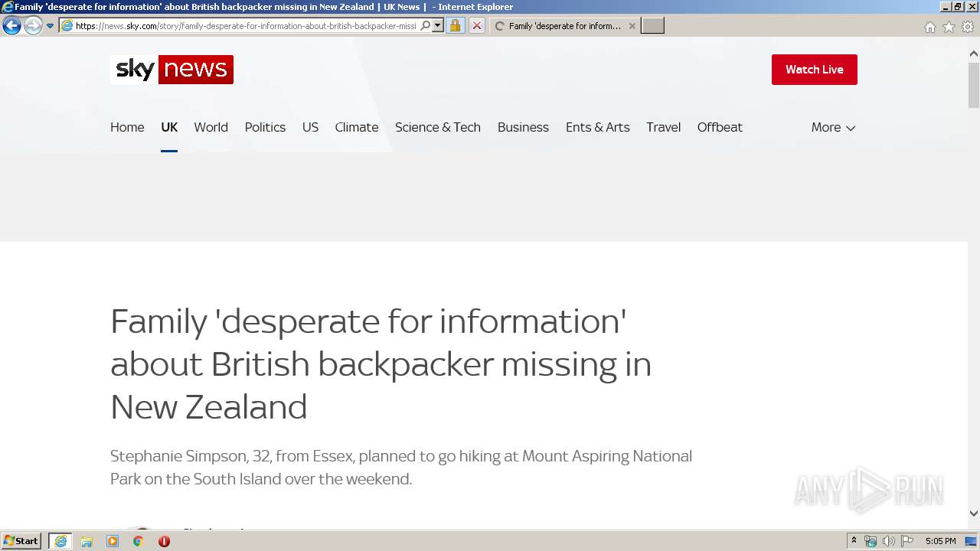Launch Chrome from the taskbar
This screenshot has height=551, width=980.
pyautogui.click(x=138, y=541)
